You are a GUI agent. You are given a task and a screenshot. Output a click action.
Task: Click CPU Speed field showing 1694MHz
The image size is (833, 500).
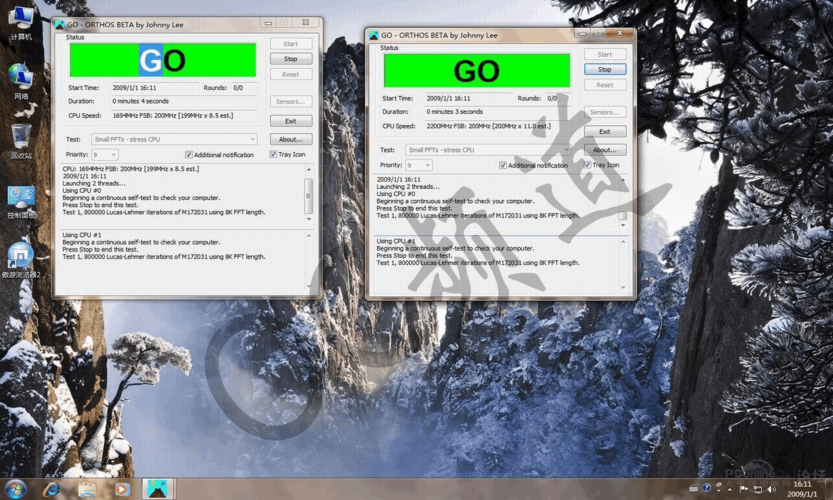(184, 115)
